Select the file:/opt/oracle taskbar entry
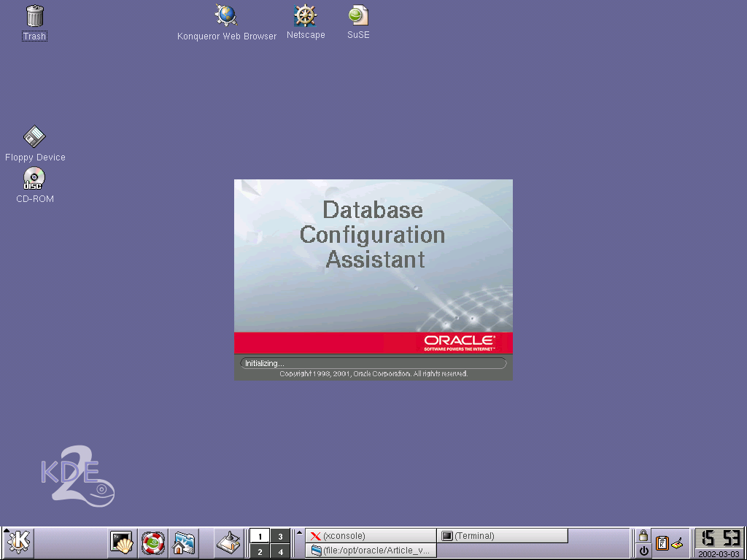Viewport: 747px width, 560px height. [371, 551]
